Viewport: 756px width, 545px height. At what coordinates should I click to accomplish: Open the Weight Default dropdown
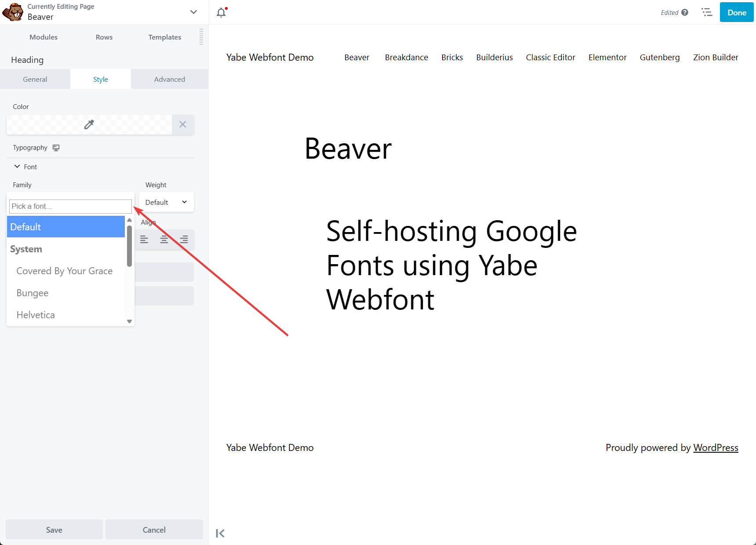point(166,202)
